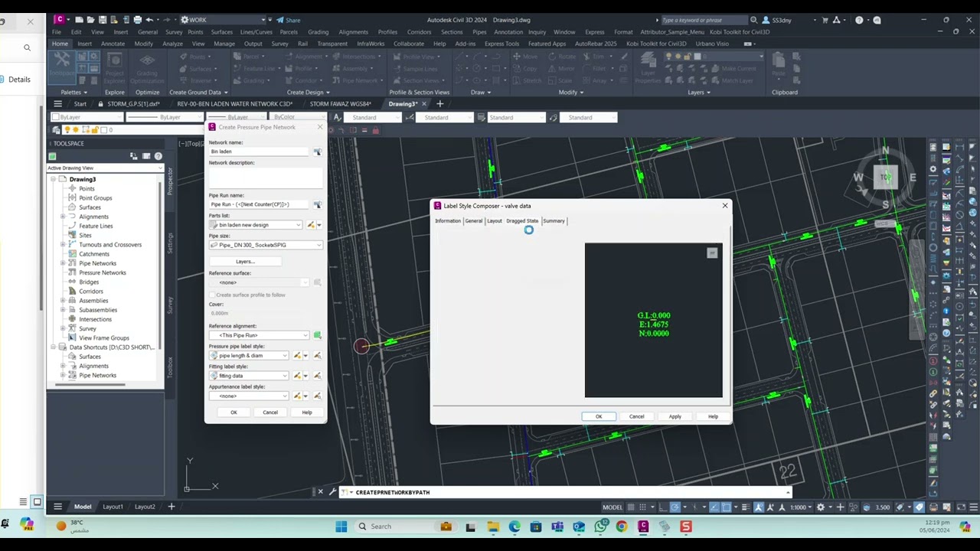The image size is (980, 551).
Task: Open WhatsApp from the taskbar
Action: tap(600, 527)
